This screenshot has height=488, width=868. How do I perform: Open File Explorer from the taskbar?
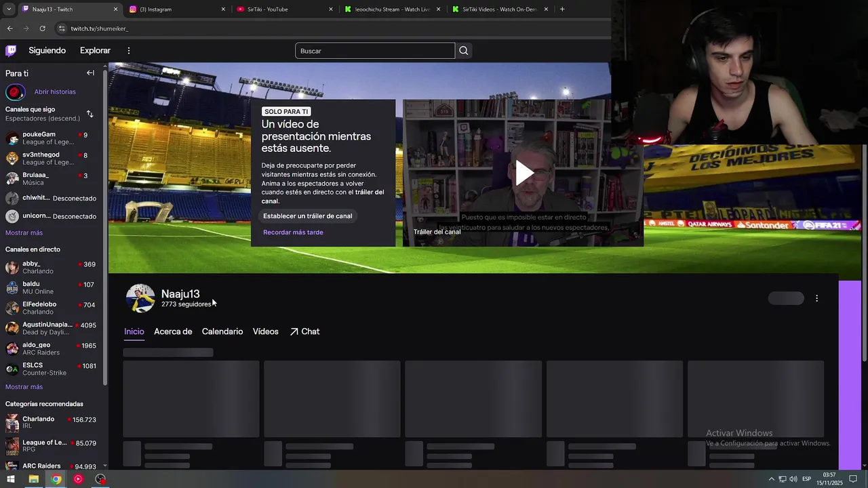[33, 479]
